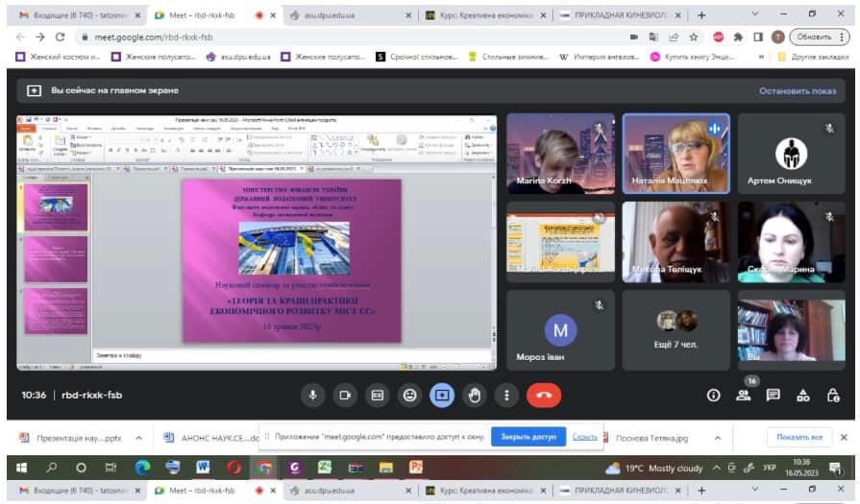Click the address bar meet.google.com URL

[x=154, y=37]
